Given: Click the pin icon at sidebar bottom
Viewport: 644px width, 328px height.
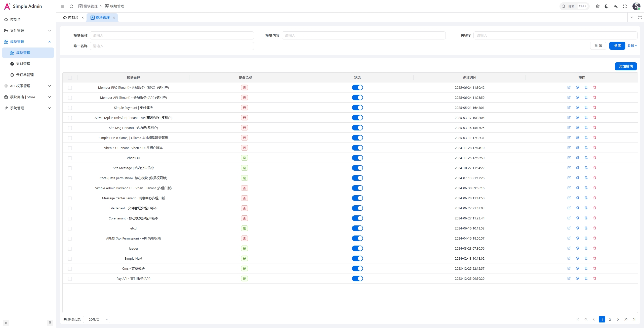Looking at the screenshot, I should [50, 323].
